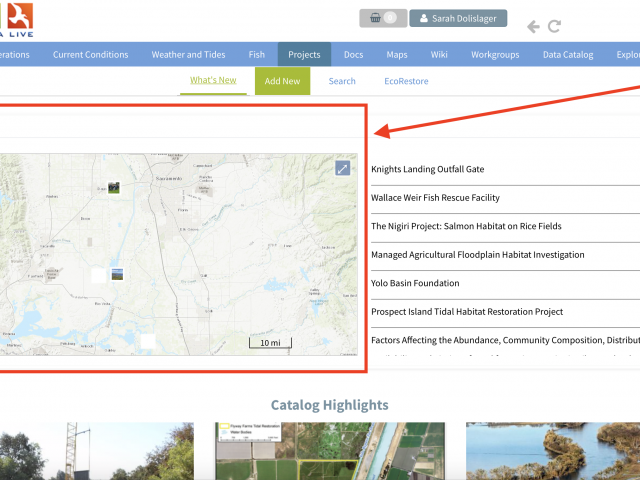The height and width of the screenshot is (480, 640).
Task: Open the Fish menu
Action: (x=257, y=54)
